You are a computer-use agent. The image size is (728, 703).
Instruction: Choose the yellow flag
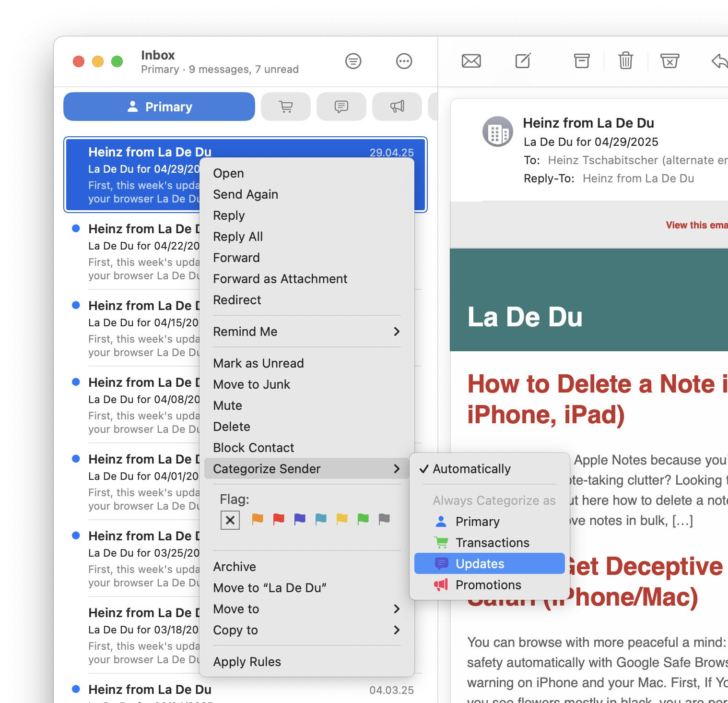(x=342, y=519)
